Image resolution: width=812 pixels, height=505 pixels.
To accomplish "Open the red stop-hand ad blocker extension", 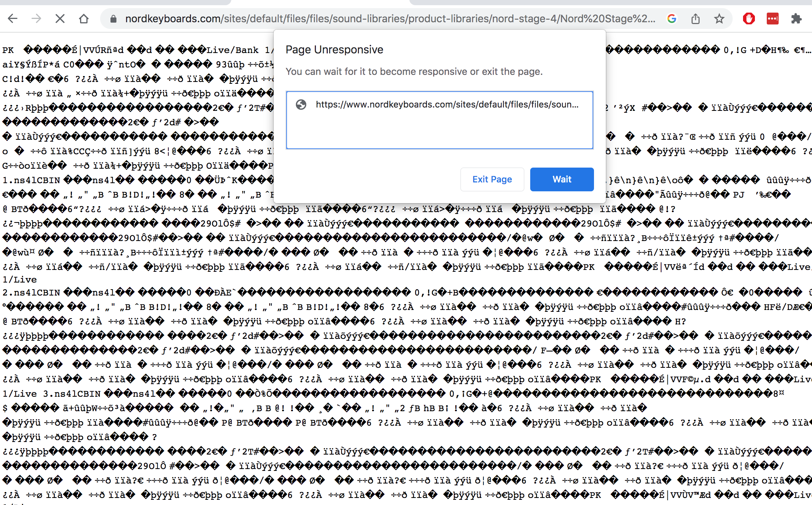I will pos(749,19).
